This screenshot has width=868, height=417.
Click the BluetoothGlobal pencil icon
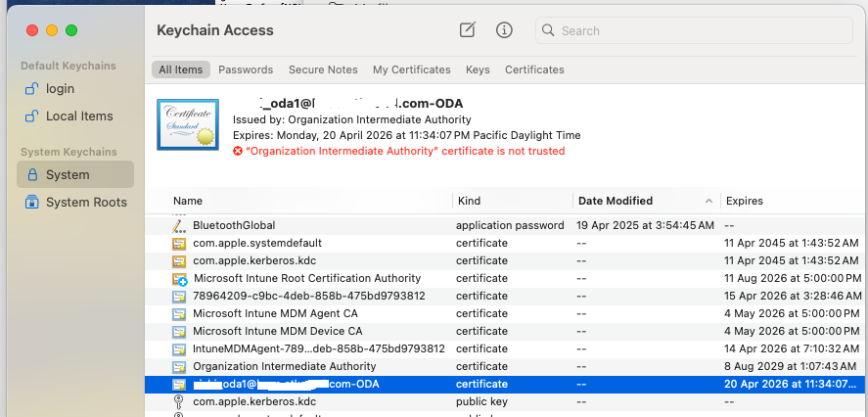(178, 226)
